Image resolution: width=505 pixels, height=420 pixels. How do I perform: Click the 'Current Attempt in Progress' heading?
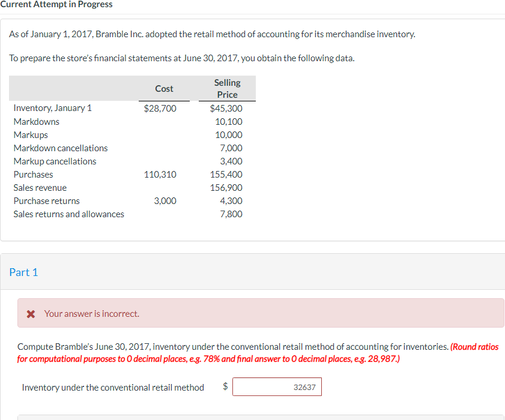pyautogui.click(x=56, y=4)
